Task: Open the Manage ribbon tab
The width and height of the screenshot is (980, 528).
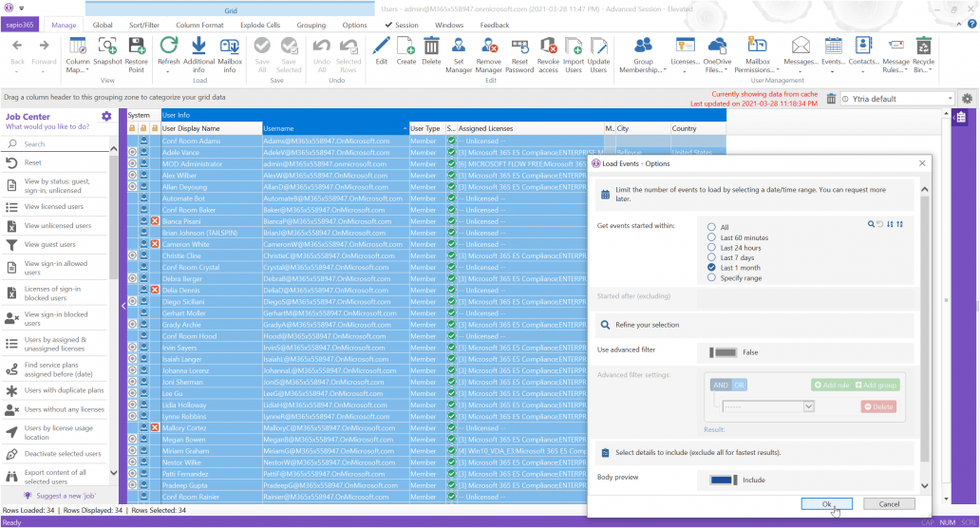Action: point(64,25)
